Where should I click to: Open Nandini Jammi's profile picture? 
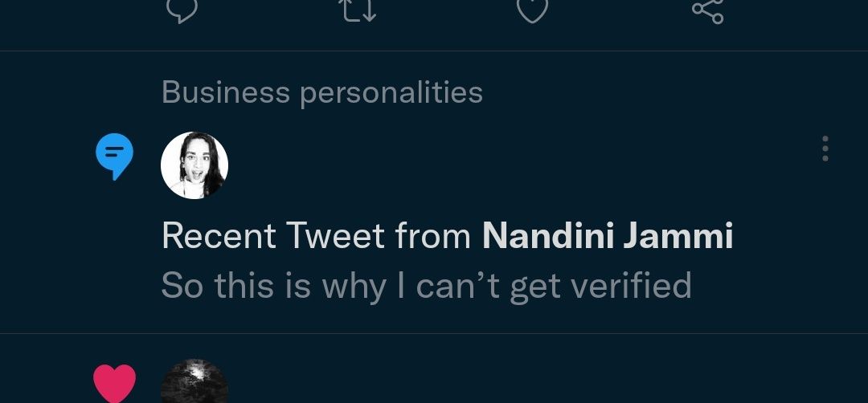click(194, 165)
